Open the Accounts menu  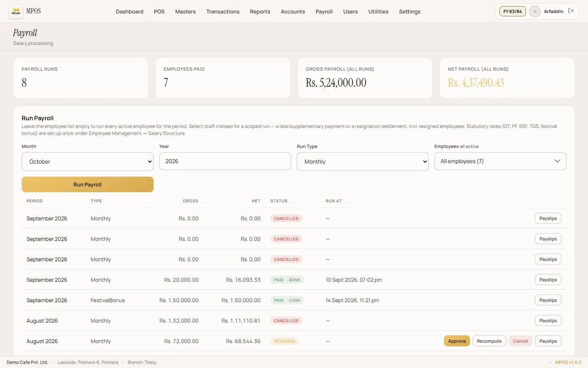click(293, 12)
